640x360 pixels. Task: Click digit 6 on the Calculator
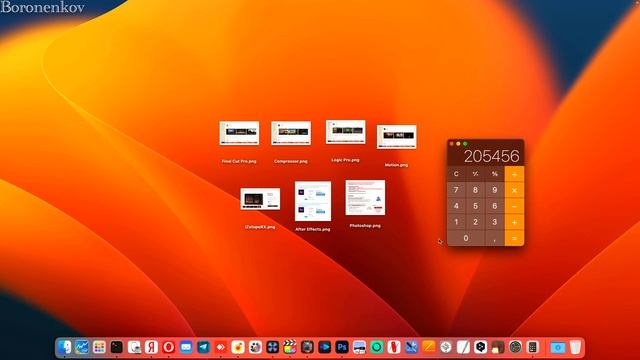click(495, 206)
